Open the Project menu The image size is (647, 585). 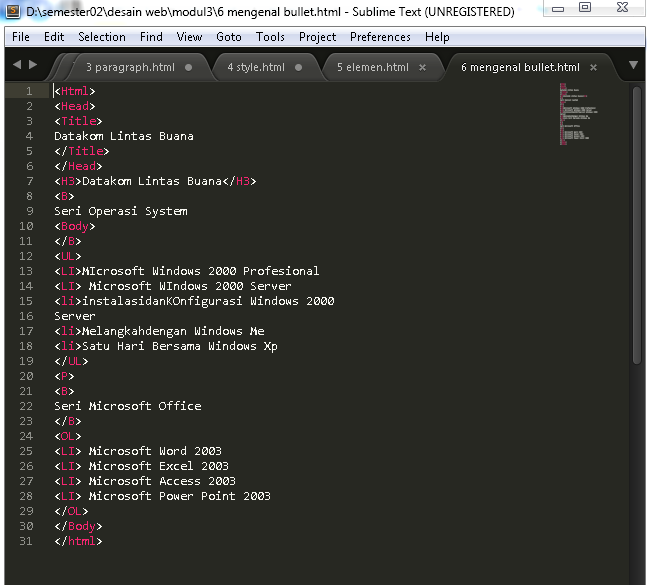317,37
